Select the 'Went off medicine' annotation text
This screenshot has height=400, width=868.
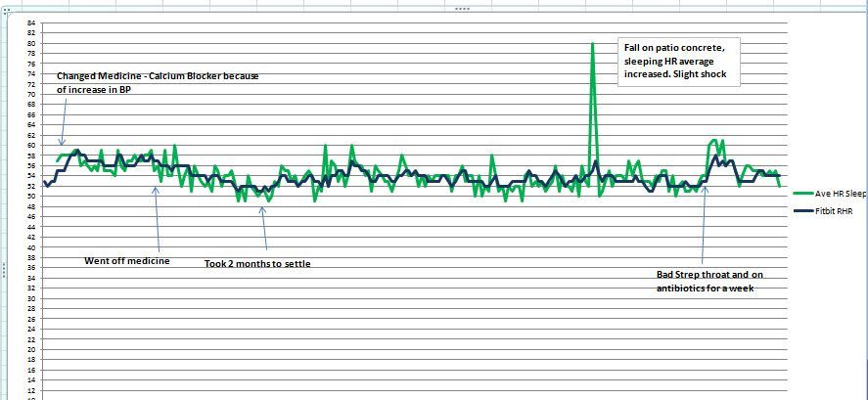click(127, 261)
